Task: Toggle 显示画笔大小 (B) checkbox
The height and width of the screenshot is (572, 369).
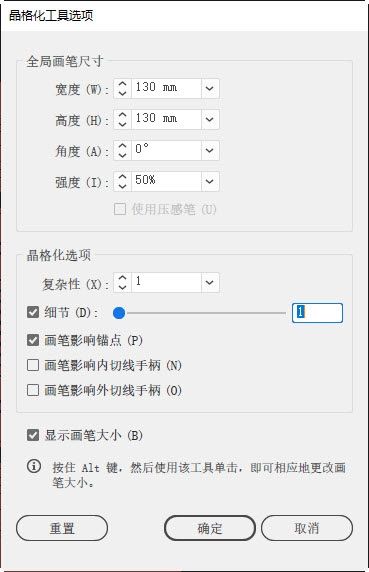Action: (33, 435)
